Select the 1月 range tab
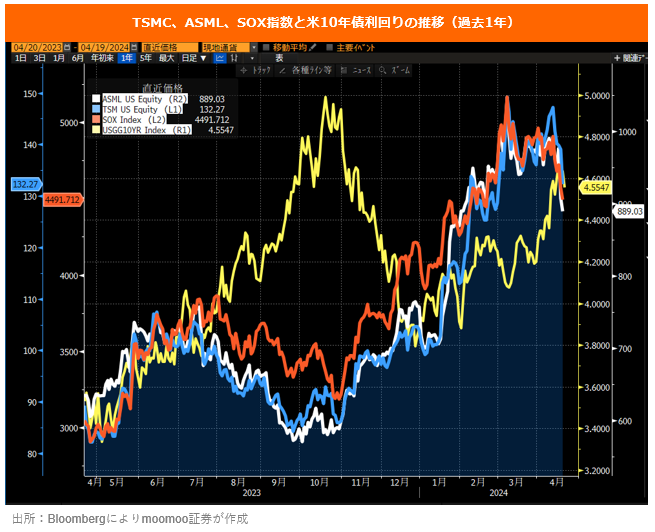Screen dimensions: 655x532 coord(59,58)
